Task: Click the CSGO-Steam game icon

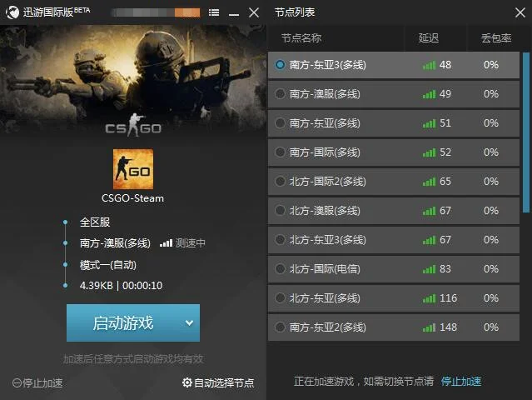Action: coord(133,169)
